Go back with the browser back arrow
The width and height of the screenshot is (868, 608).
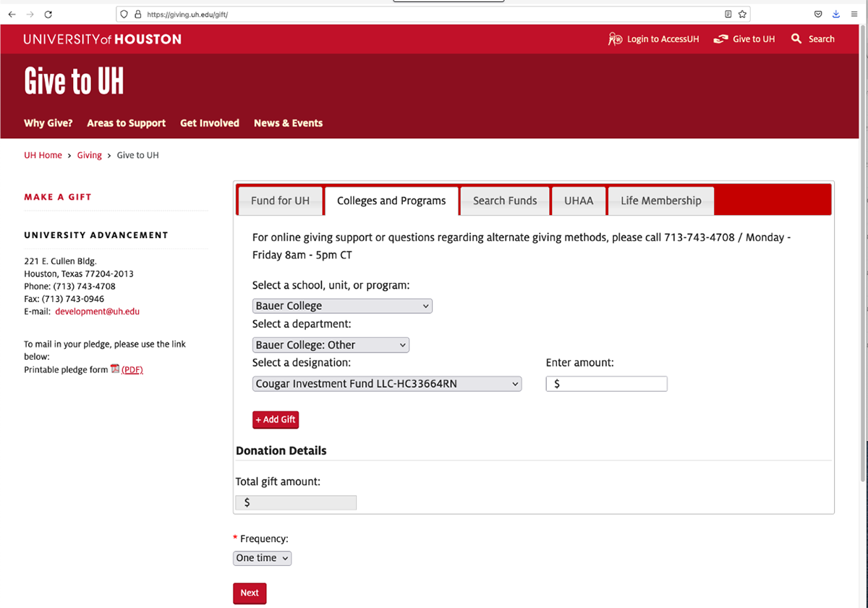click(x=12, y=14)
